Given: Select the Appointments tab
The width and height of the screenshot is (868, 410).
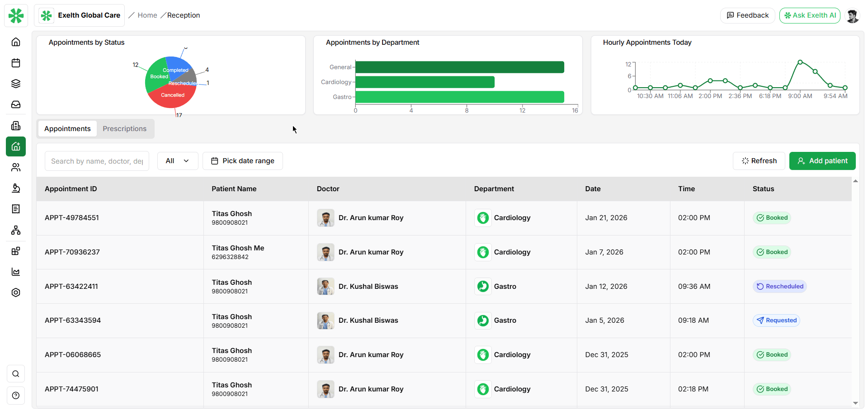Looking at the screenshot, I should click(x=67, y=128).
